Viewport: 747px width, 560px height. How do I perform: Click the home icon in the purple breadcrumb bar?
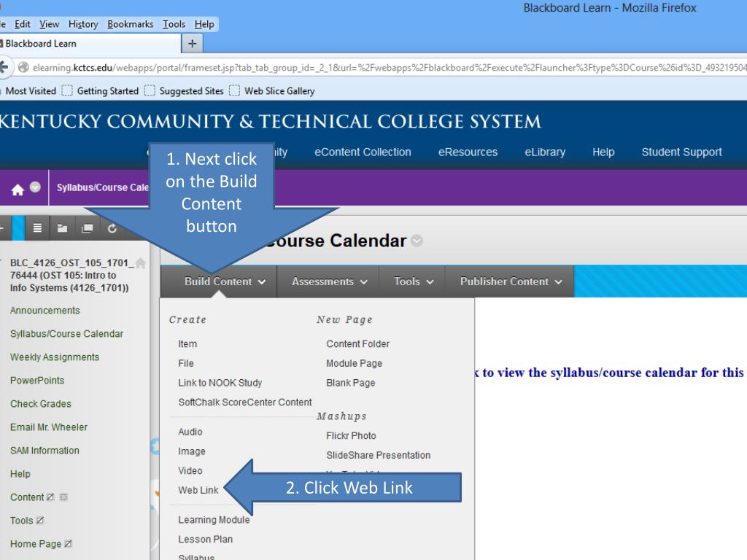18,190
